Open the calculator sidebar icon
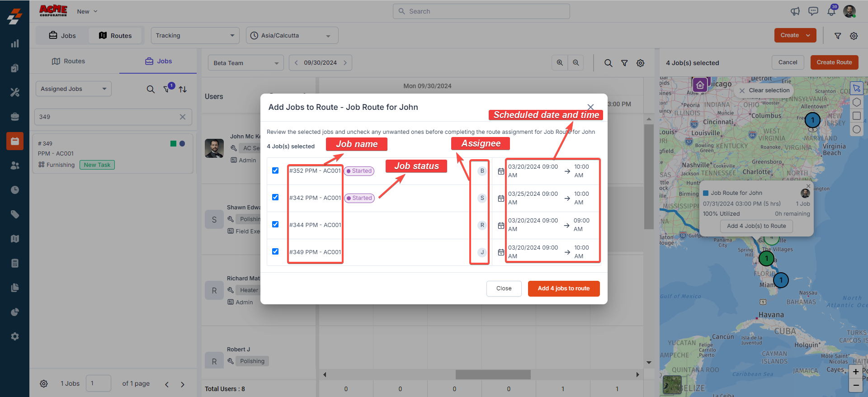Image resolution: width=868 pixels, height=397 pixels. pos(15,263)
